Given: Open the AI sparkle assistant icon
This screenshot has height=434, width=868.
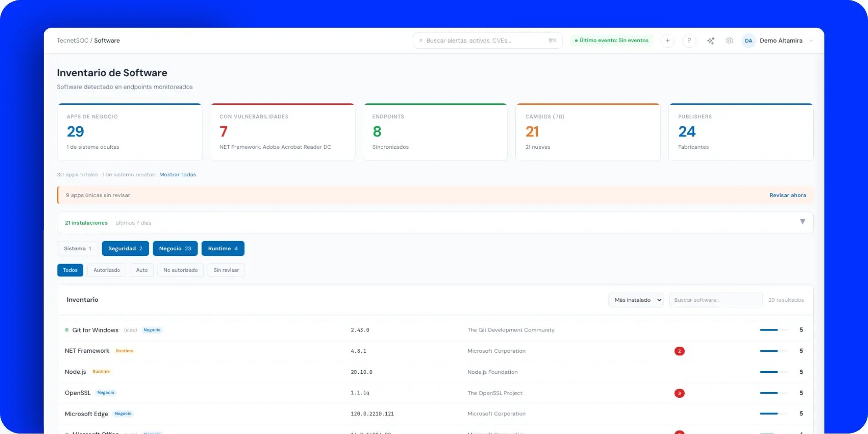Looking at the screenshot, I should [x=710, y=41].
